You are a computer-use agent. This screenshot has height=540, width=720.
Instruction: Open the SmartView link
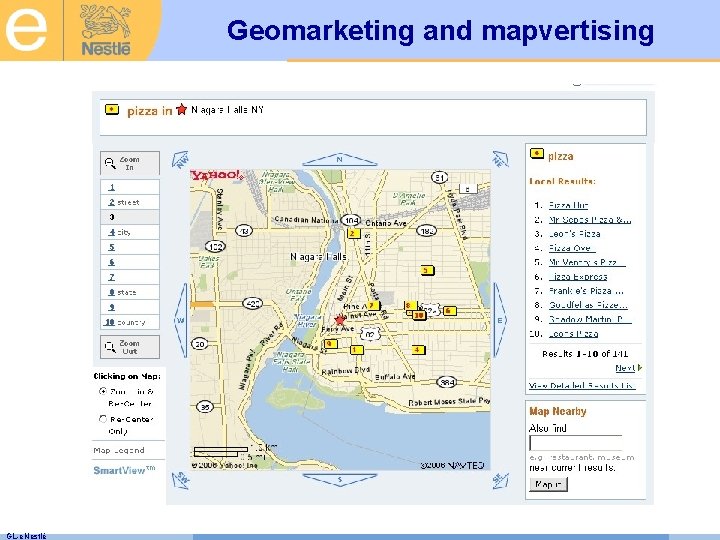pos(124,470)
